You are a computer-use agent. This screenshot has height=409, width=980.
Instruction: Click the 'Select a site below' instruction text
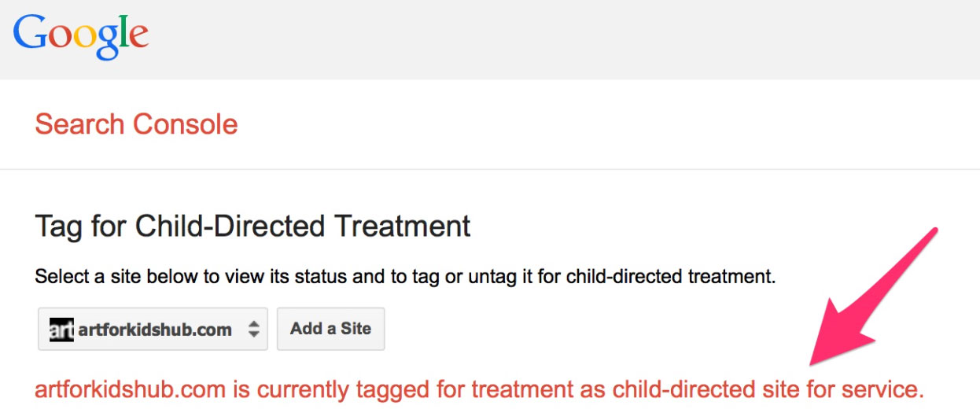pos(405,277)
